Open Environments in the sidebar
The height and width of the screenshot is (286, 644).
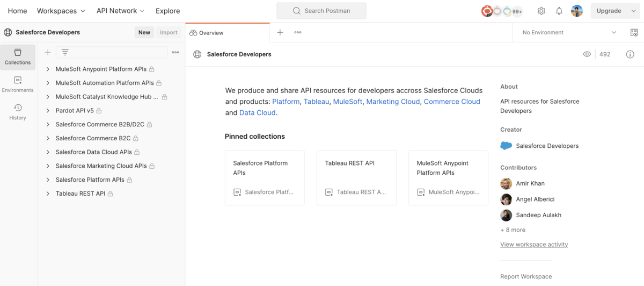click(x=18, y=84)
